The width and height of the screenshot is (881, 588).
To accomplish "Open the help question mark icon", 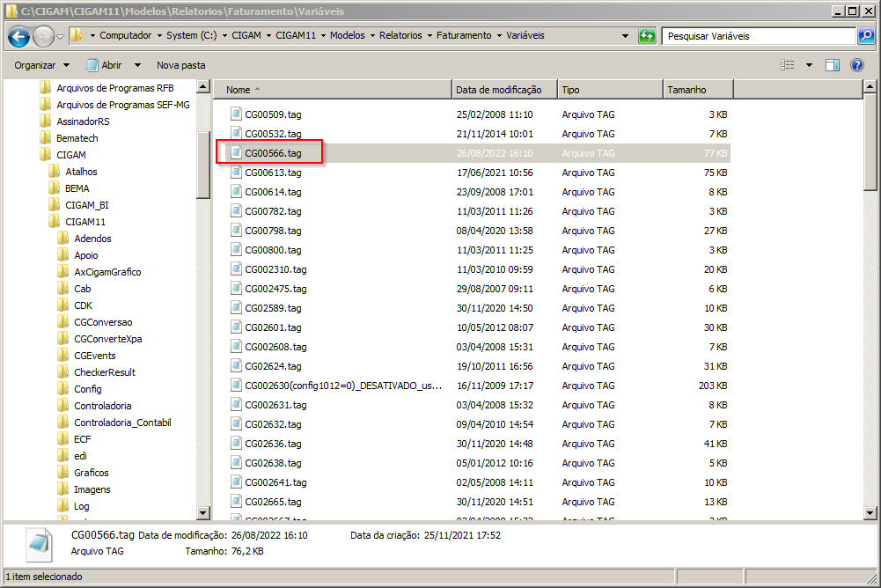I will [x=857, y=65].
